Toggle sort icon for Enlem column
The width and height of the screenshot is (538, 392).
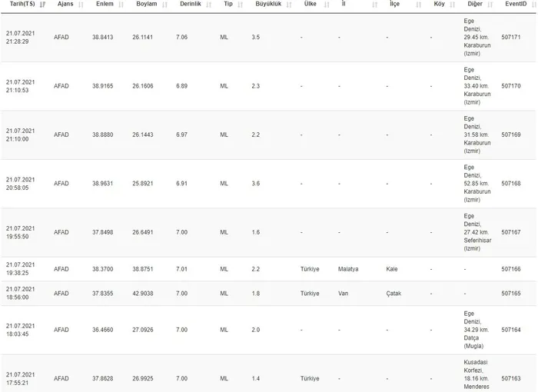pyautogui.click(x=123, y=5)
